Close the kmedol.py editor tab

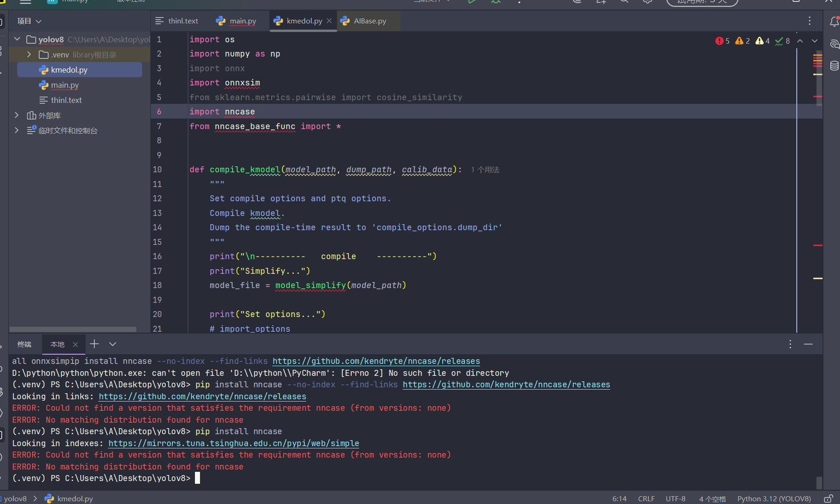click(x=329, y=21)
